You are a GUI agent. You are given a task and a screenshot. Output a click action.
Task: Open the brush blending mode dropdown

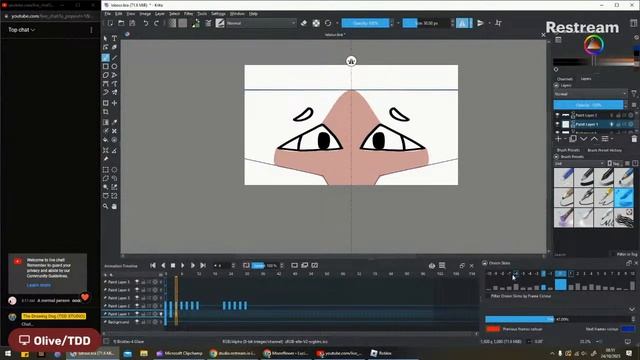pos(261,23)
